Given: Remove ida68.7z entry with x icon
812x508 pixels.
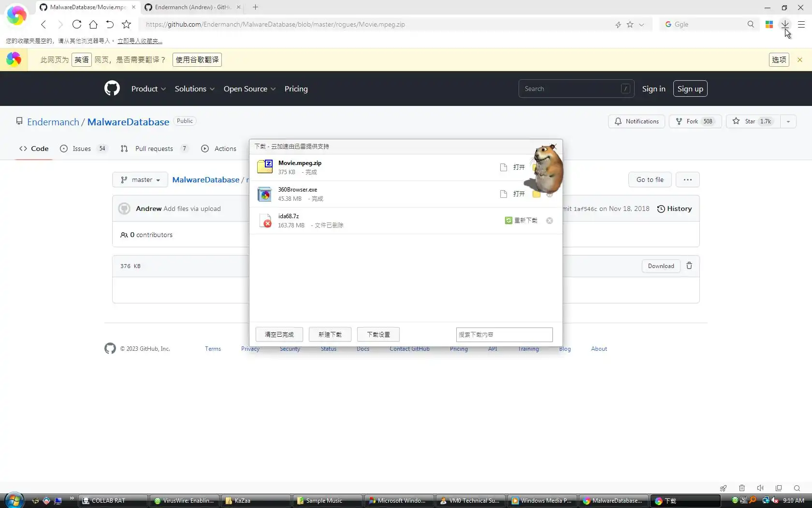Looking at the screenshot, I should coord(550,221).
